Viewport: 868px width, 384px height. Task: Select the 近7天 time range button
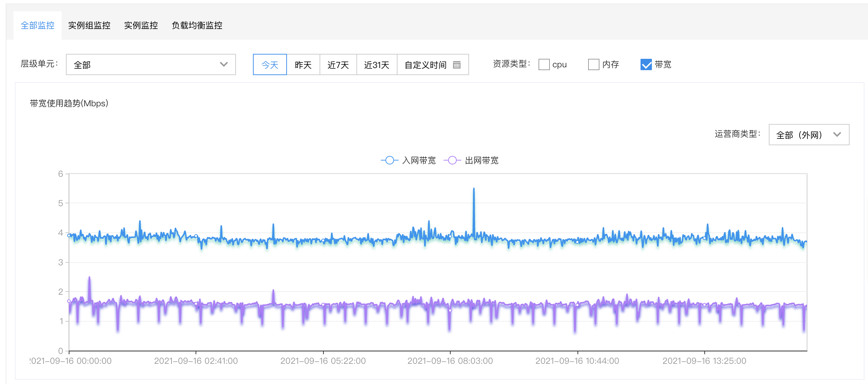pos(338,65)
